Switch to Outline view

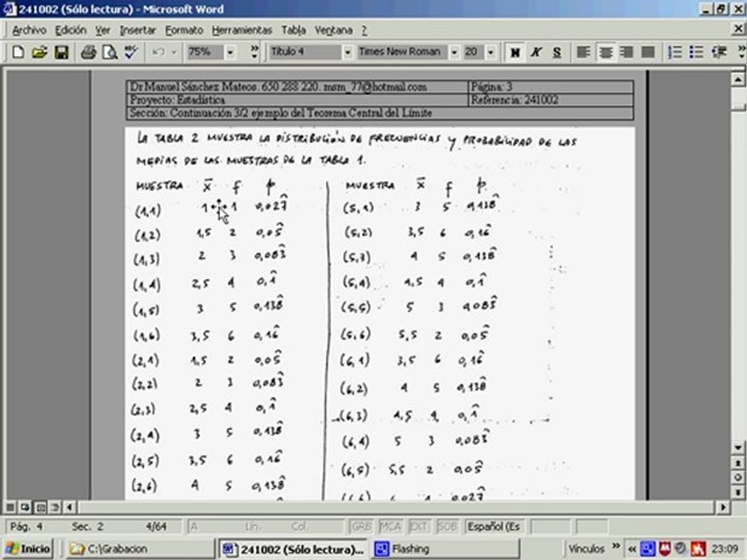coord(55,507)
